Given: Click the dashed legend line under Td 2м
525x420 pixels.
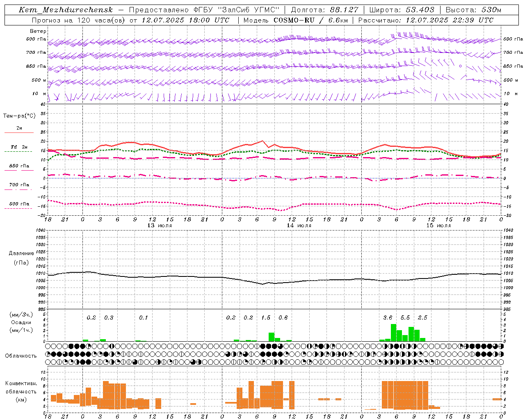Looking at the screenshot, I should tap(19, 152).
